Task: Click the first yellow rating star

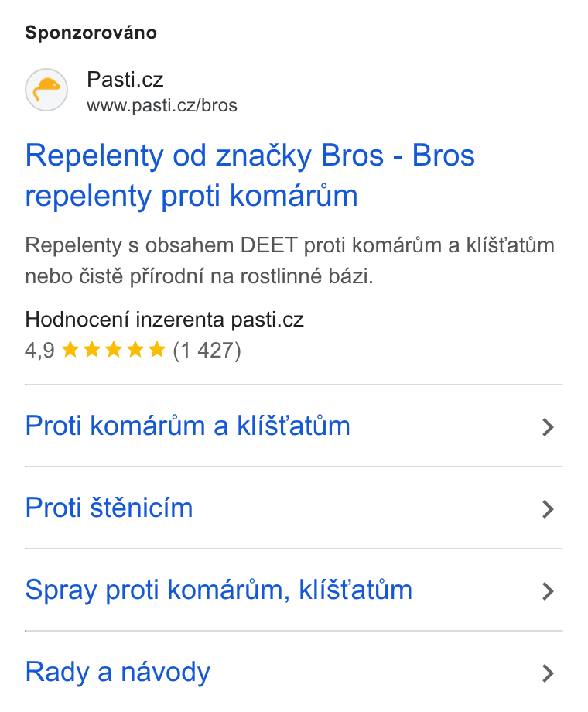Action: pos(70,349)
